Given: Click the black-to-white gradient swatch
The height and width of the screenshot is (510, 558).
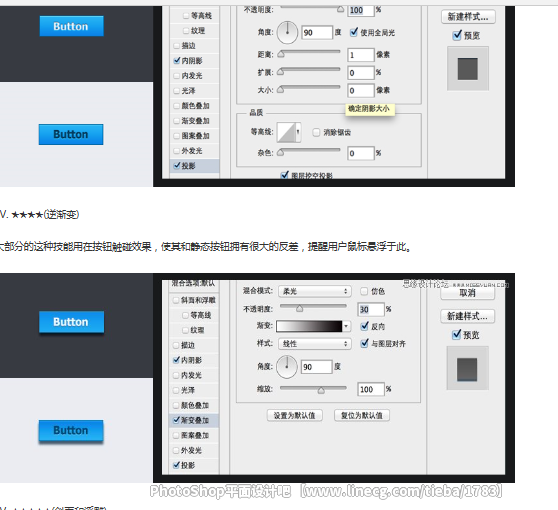Looking at the screenshot, I should [x=309, y=326].
